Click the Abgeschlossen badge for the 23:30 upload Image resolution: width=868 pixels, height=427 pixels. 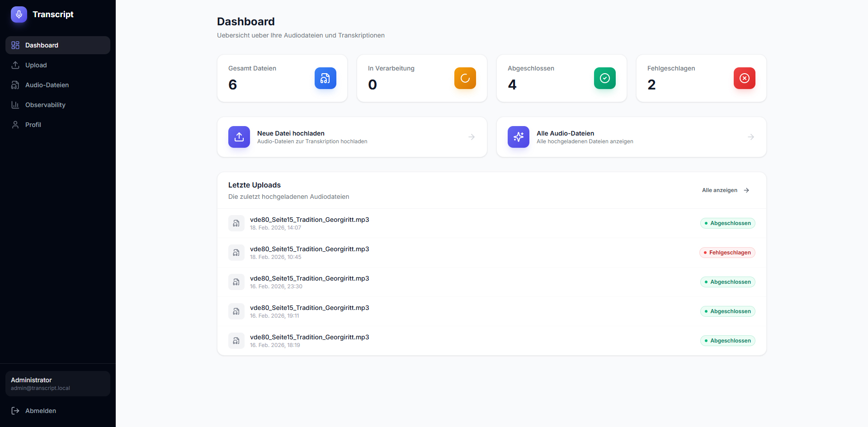(x=727, y=282)
